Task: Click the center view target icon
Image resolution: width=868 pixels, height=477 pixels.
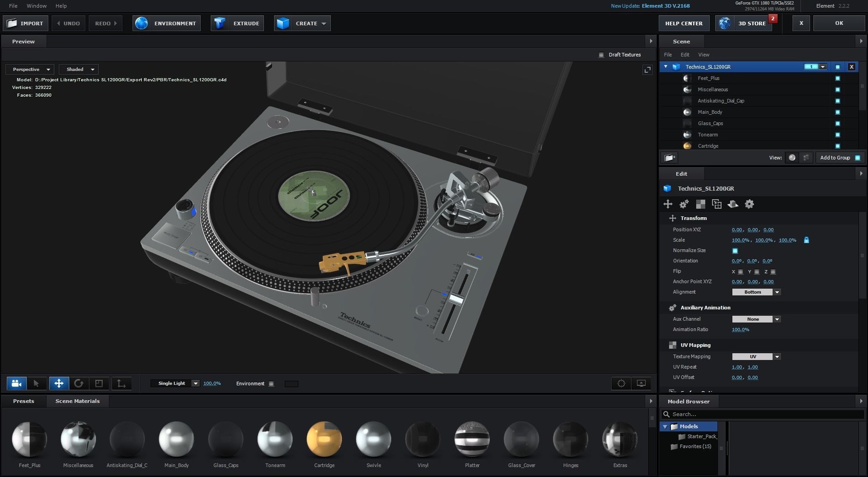Action: [621, 383]
